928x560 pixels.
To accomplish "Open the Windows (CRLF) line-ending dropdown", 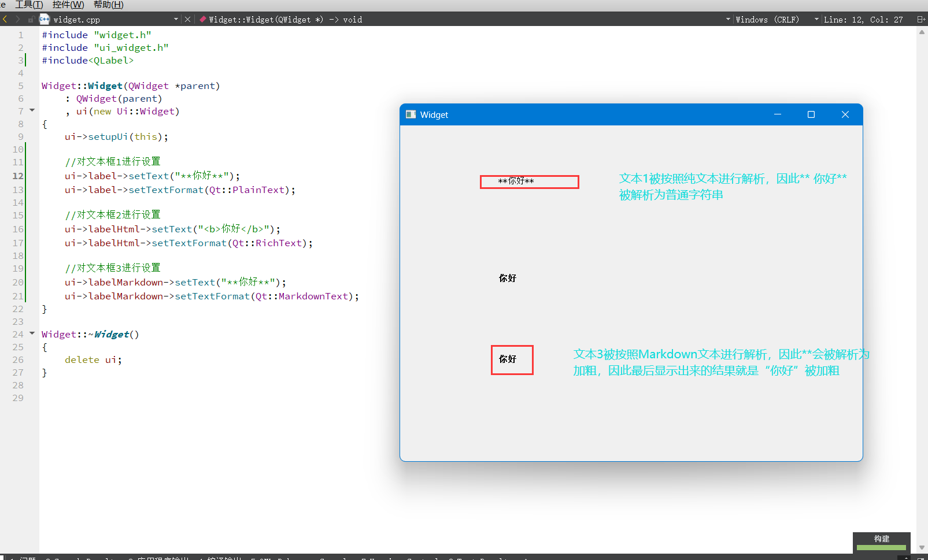I will tap(777, 19).
